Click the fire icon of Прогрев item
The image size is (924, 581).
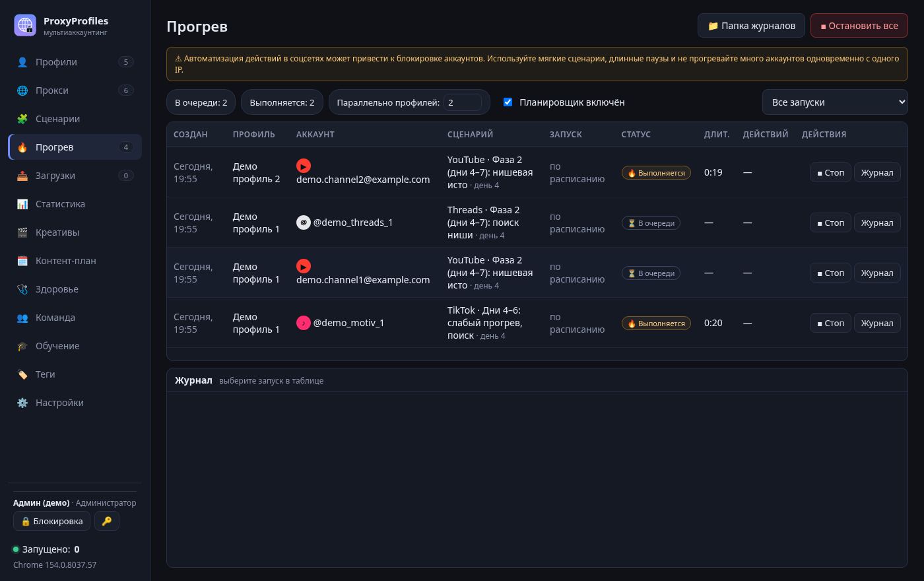[22, 147]
